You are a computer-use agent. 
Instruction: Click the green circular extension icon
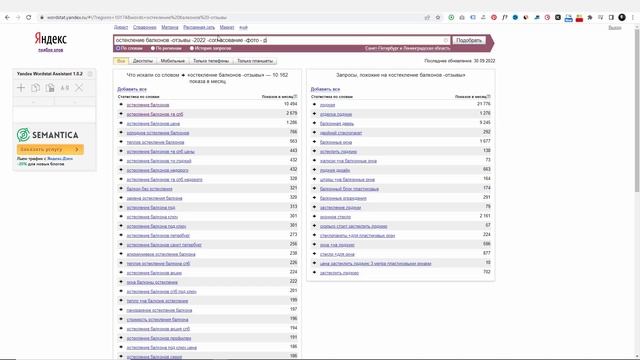point(451,18)
